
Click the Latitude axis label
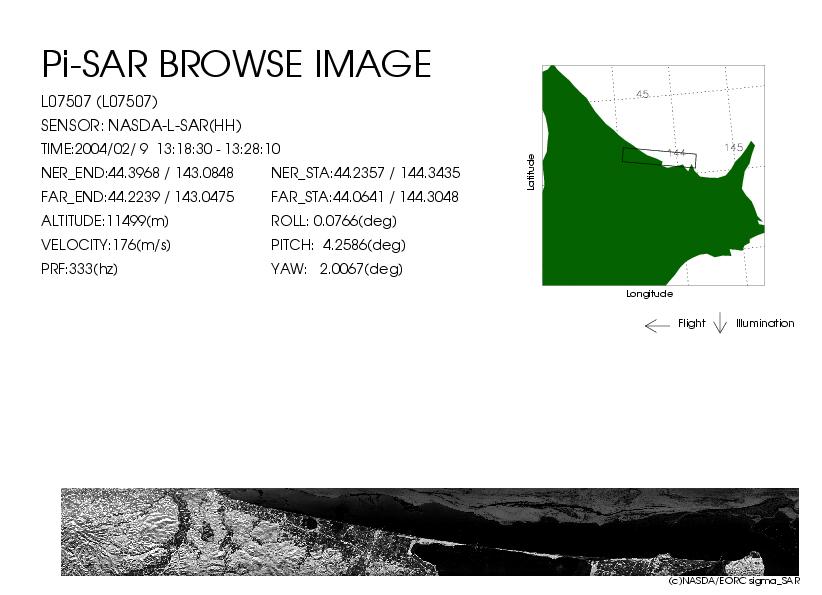click(531, 172)
